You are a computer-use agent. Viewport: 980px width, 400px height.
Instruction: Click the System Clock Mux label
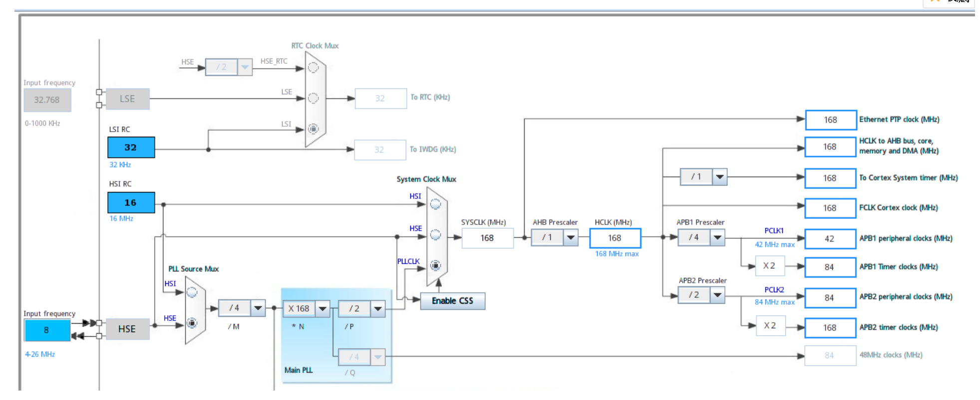click(426, 179)
